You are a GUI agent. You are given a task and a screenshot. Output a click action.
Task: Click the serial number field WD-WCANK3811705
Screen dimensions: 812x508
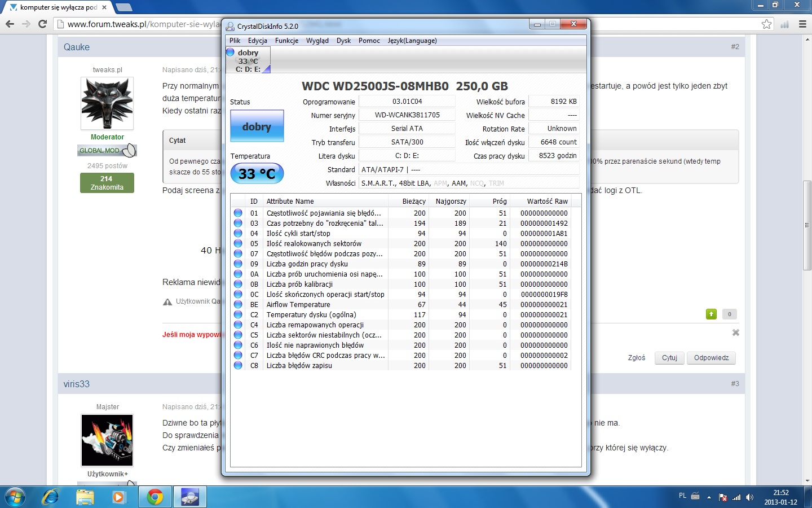tap(407, 115)
